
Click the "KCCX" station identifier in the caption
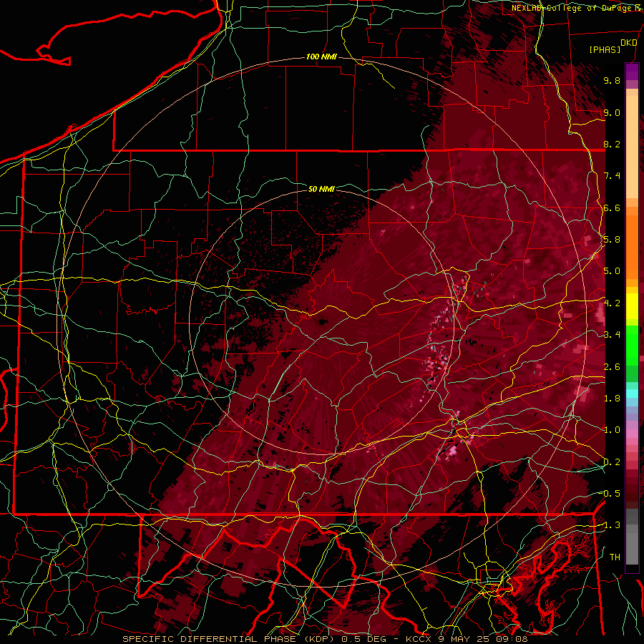[419, 639]
